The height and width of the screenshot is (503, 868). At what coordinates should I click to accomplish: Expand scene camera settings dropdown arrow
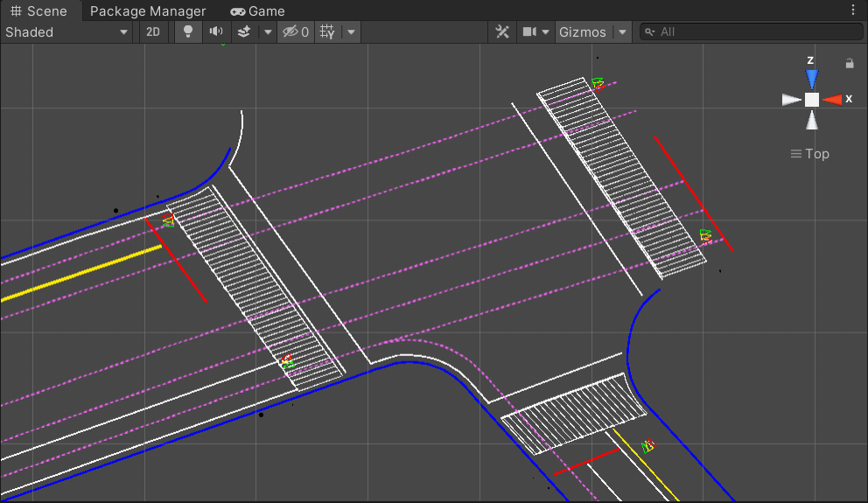(x=546, y=32)
